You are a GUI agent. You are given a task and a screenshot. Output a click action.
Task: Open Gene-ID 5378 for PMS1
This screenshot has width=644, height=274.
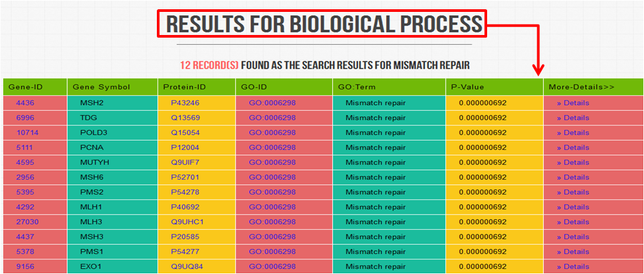point(25,252)
